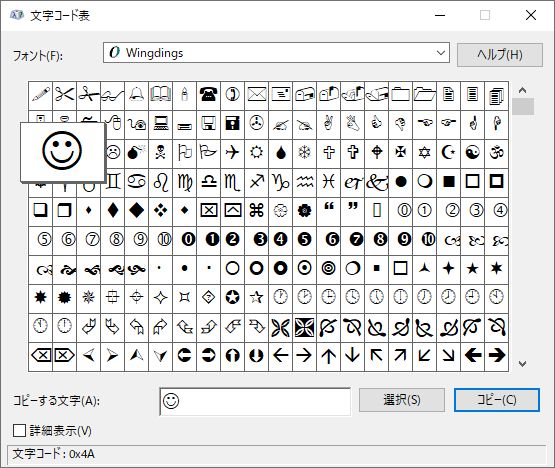Select the open book character

(x=160, y=95)
